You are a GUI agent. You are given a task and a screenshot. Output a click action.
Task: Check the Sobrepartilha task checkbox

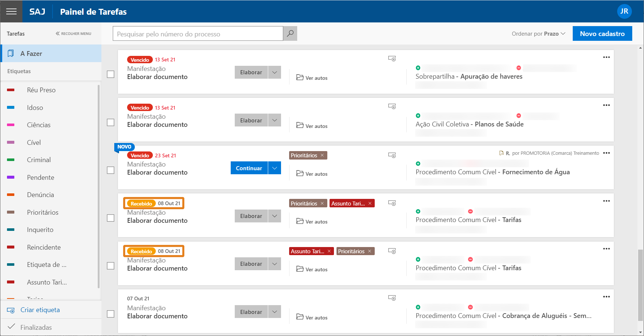coord(111,74)
